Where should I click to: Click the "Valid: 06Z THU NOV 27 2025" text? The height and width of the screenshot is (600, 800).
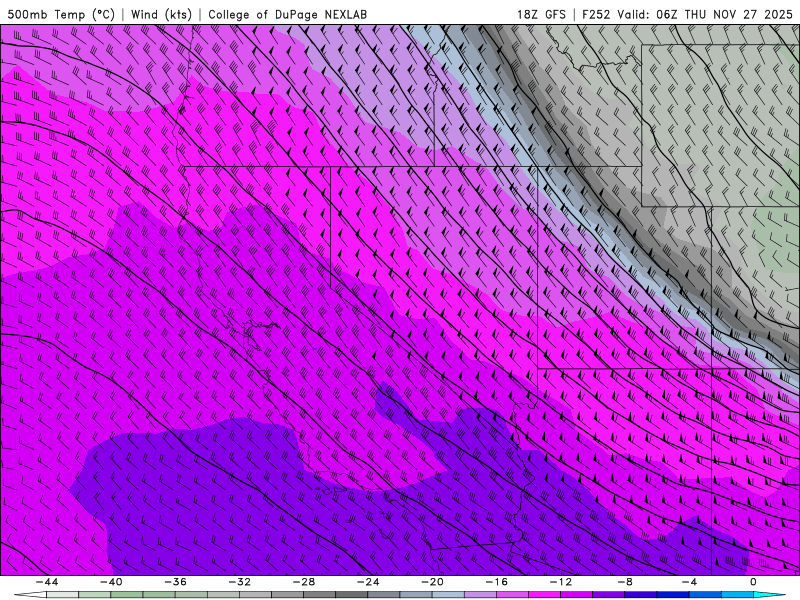point(705,14)
